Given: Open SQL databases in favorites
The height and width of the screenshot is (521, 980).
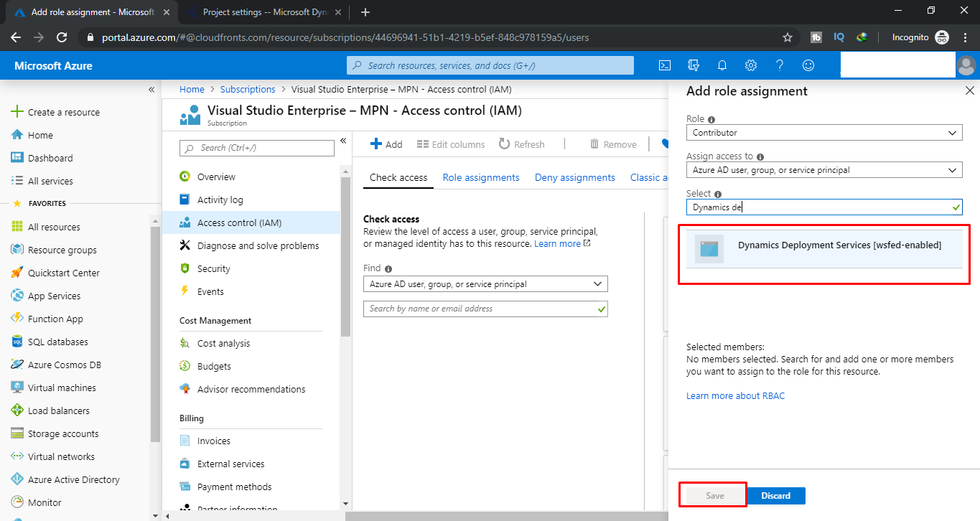Looking at the screenshot, I should 58,342.
